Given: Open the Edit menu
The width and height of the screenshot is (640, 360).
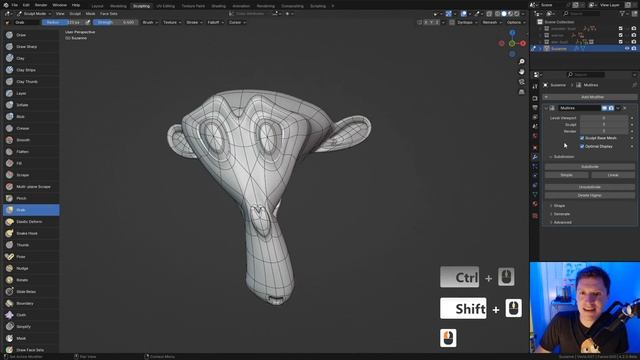Looking at the screenshot, I should [x=26, y=5].
